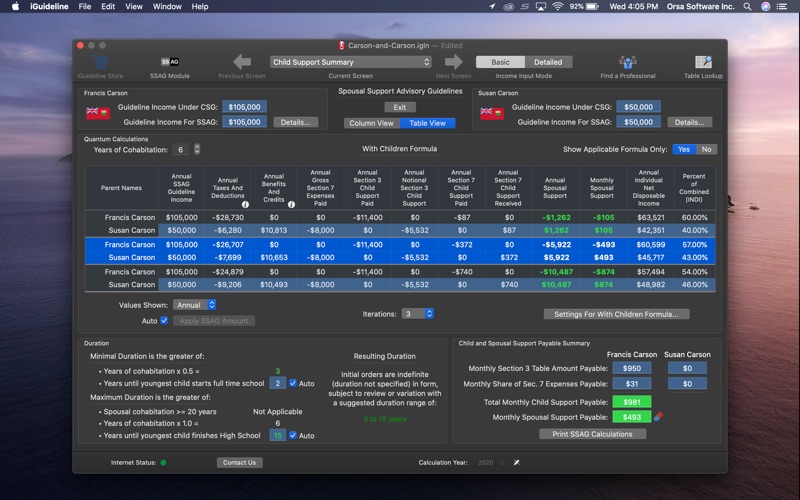This screenshot has width=800, height=500.
Task: Click the document icon in window title
Action: coord(341,45)
